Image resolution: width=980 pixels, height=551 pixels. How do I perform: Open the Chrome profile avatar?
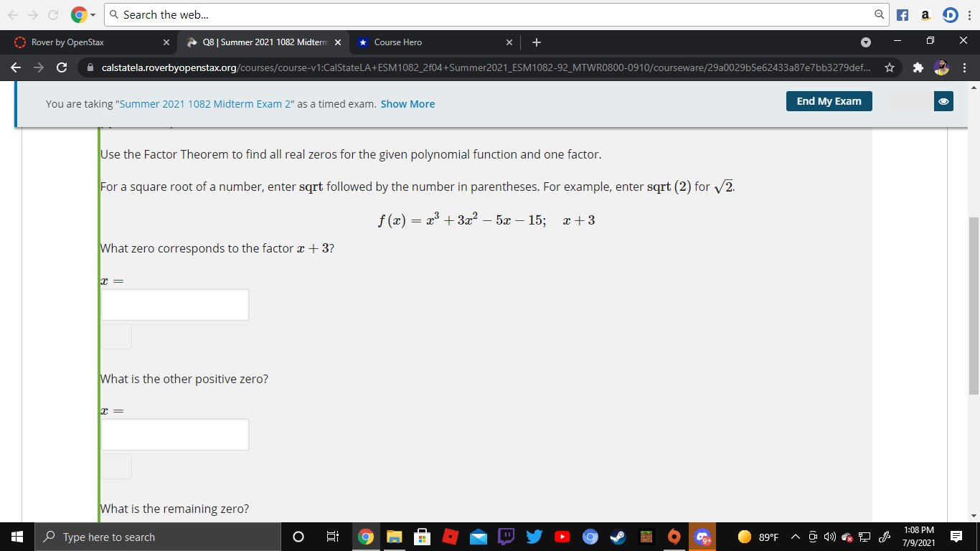[940, 67]
